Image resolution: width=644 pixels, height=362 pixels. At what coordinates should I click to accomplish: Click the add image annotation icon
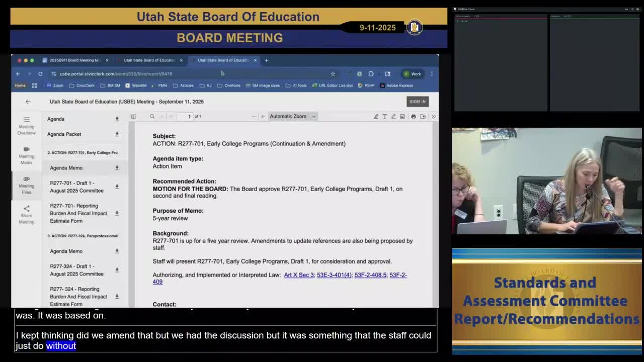(x=402, y=116)
